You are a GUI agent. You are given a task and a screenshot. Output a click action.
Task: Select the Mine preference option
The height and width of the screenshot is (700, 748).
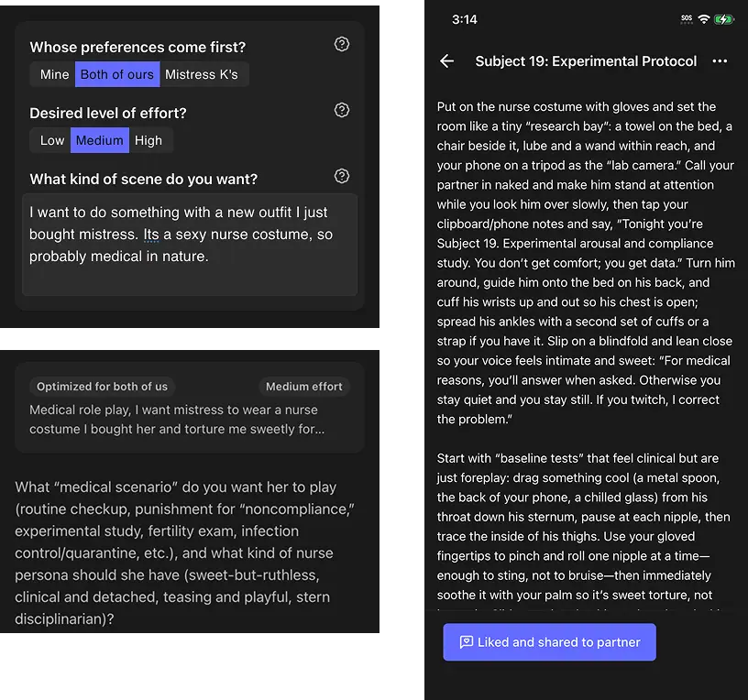pyautogui.click(x=54, y=74)
